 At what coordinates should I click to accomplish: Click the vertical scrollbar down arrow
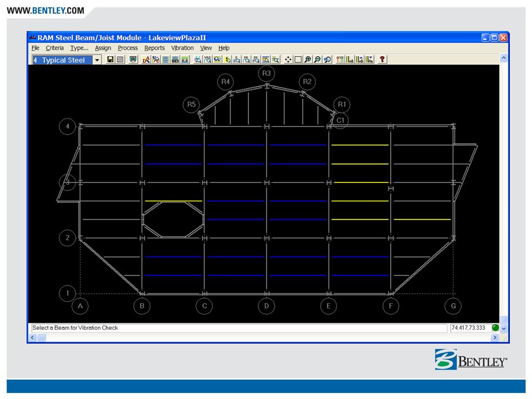pos(504,329)
